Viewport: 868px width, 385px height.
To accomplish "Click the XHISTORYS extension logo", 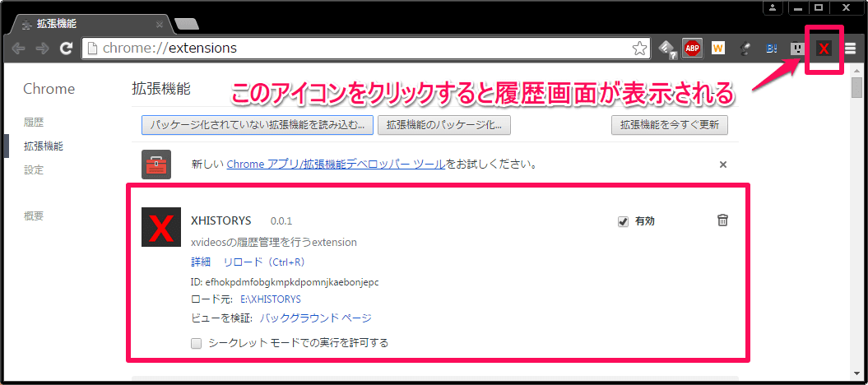I will click(161, 227).
